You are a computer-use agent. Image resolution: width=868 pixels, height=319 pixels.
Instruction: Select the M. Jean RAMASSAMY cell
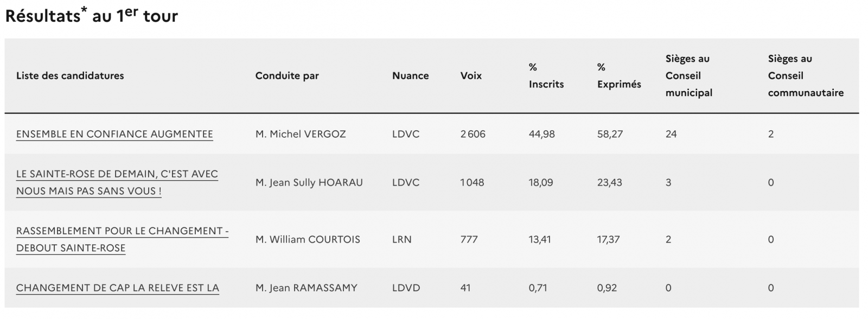[306, 288]
